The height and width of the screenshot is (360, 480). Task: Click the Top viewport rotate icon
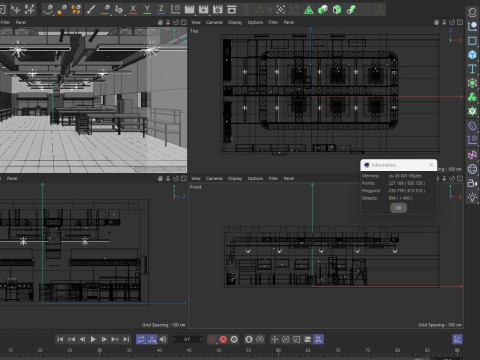452,22
